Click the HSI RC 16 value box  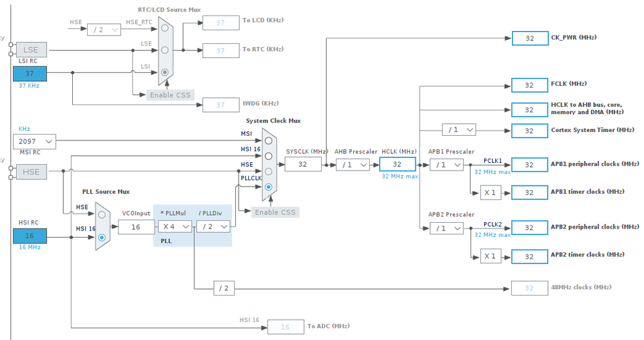point(30,236)
